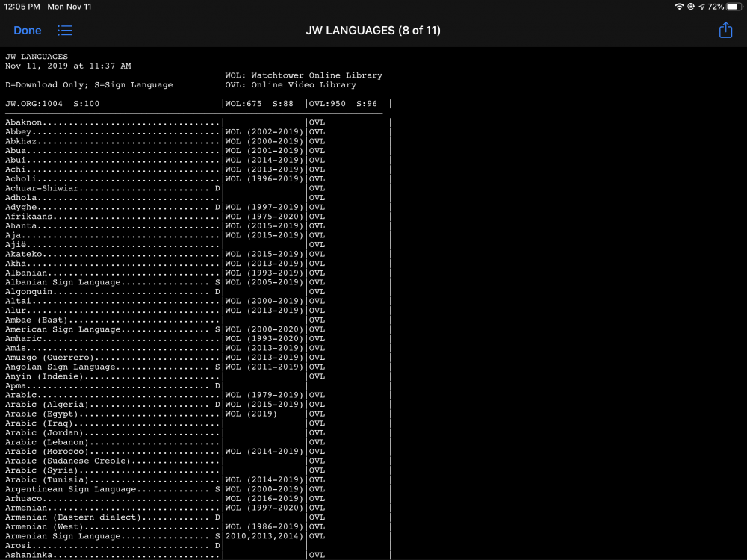Image resolution: width=747 pixels, height=560 pixels.
Task: Open the Share sheet icon
Action: [x=725, y=31]
